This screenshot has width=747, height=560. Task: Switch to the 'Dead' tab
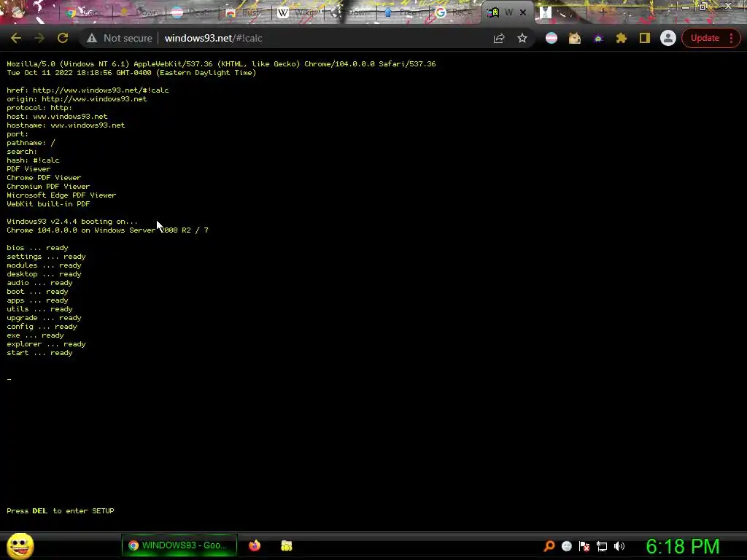(192, 13)
